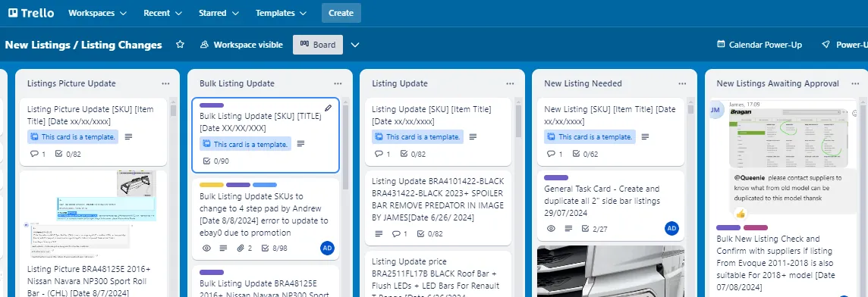The image size is (868, 297).
Task: Click description icon on SPOILER BAR REMOVE PREDATOR card
Action: pyautogui.click(x=379, y=234)
